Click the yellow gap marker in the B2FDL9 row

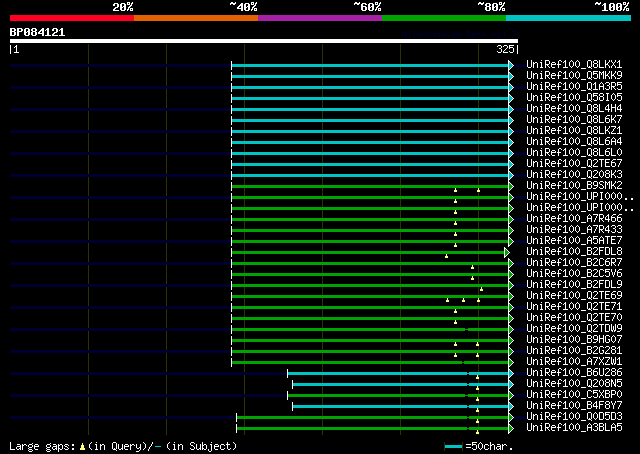(480, 288)
